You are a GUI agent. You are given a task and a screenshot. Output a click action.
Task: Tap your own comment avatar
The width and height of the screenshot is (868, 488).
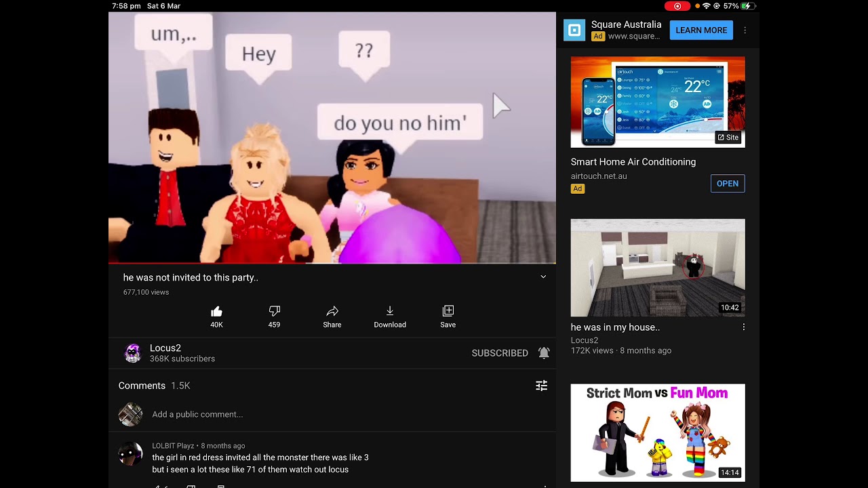tap(130, 414)
